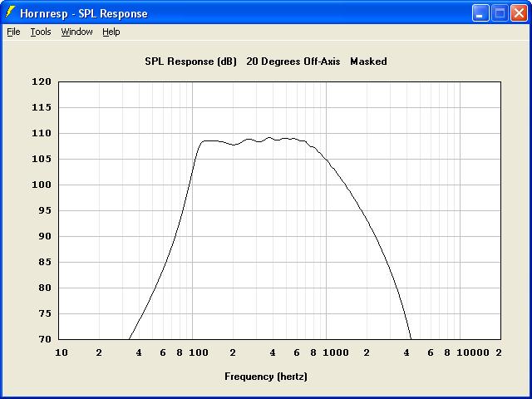
Task: Click the 95 value on vertical axis
Action: pyautogui.click(x=44, y=210)
